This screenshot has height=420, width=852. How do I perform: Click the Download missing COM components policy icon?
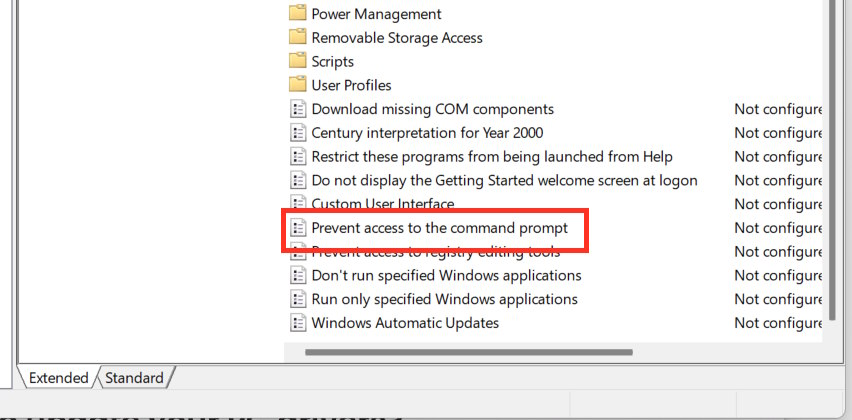[x=297, y=109]
